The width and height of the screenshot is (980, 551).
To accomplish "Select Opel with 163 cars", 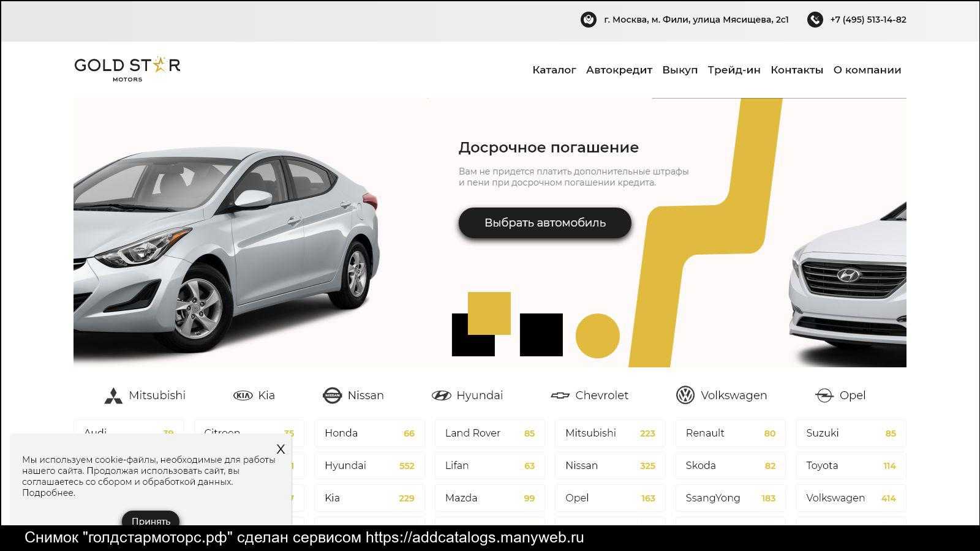I will pos(611,498).
